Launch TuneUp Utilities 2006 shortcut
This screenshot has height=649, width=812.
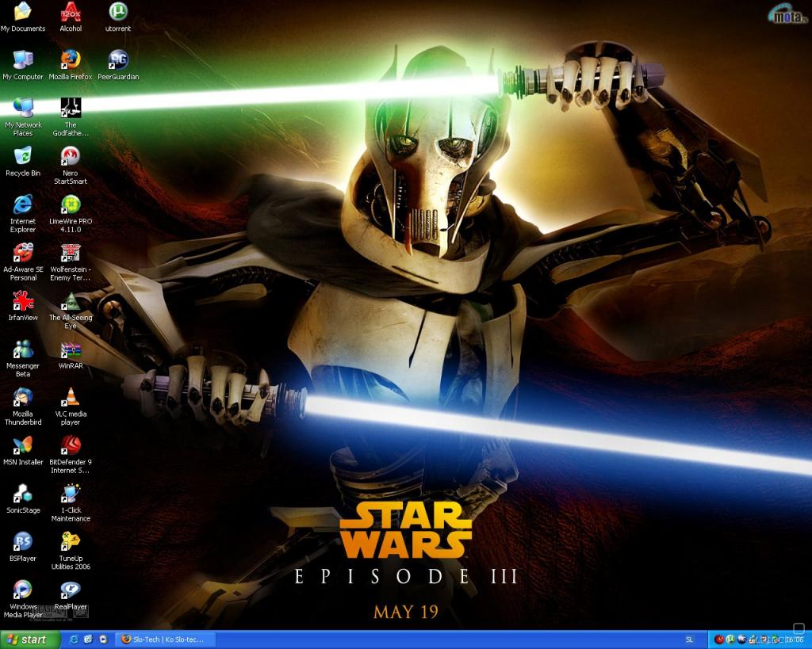click(x=71, y=551)
